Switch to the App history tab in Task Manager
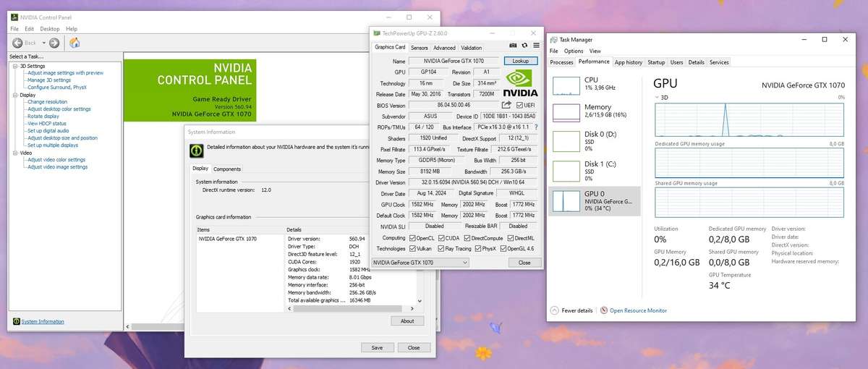 pyautogui.click(x=629, y=62)
